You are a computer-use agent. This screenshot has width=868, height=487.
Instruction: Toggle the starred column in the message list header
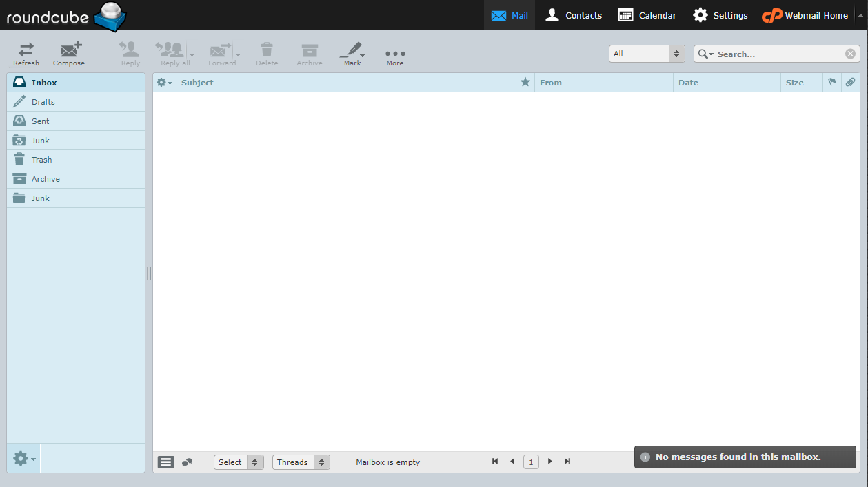[x=525, y=82]
